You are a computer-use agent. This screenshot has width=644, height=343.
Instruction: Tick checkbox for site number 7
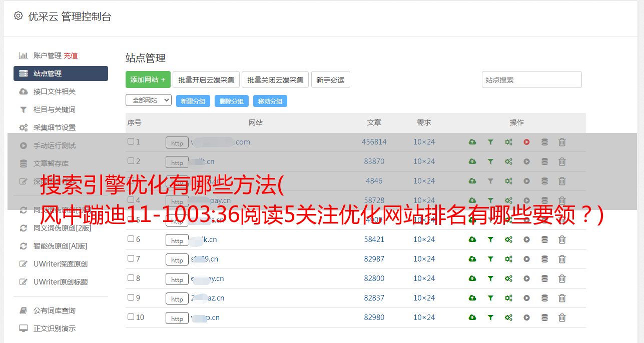click(131, 258)
